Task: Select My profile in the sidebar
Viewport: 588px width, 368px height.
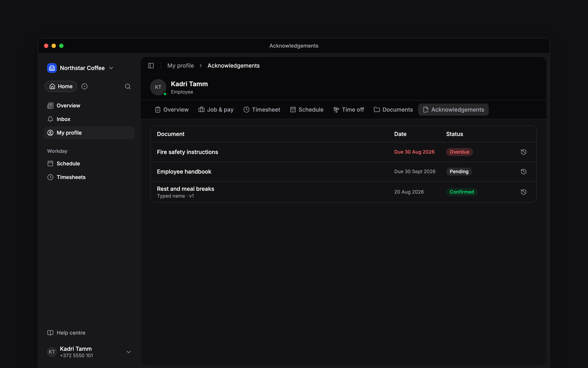Action: pos(89,133)
